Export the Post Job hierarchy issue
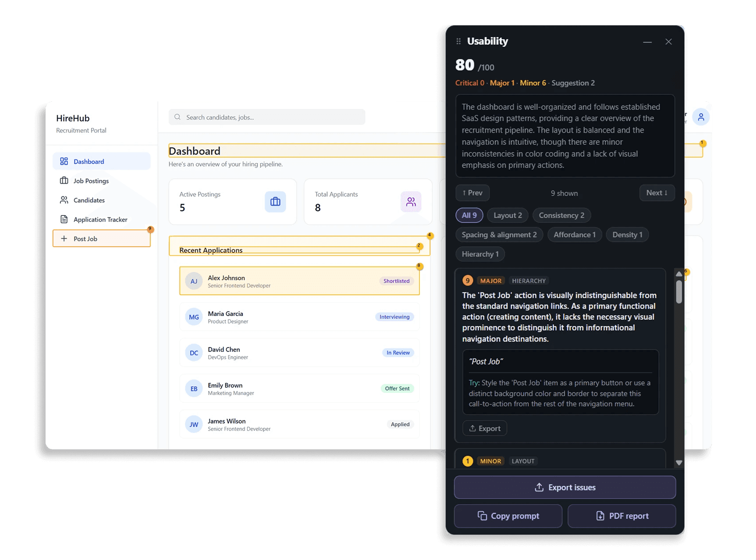The image size is (756, 560). tap(485, 428)
